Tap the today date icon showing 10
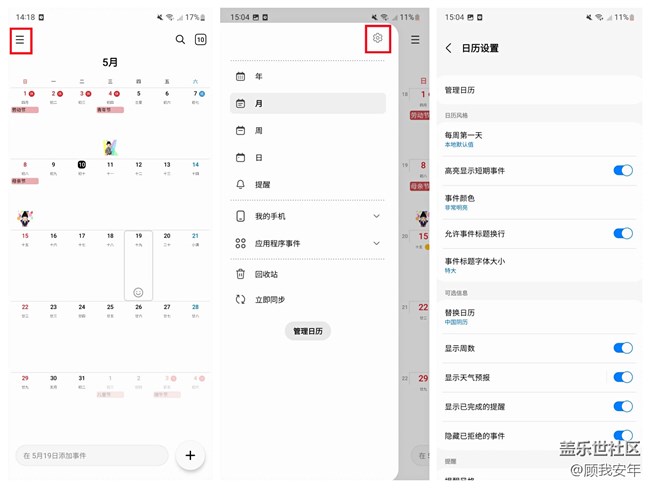The height and width of the screenshot is (488, 650). (200, 40)
